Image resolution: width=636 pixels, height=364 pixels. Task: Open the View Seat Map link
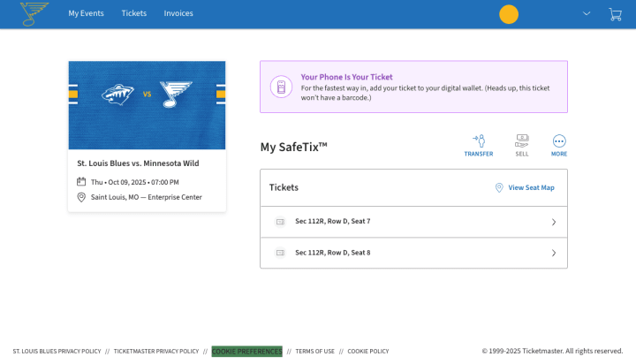[531, 187]
